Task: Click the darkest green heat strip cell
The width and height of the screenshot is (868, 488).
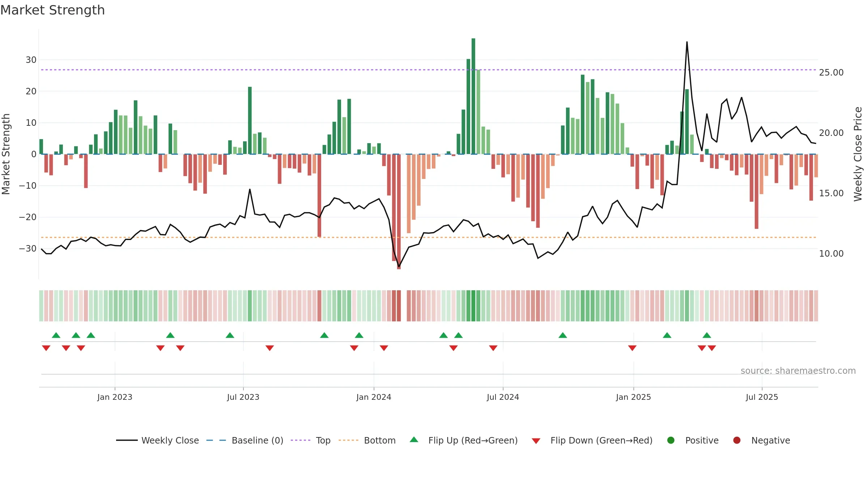Action: point(473,306)
